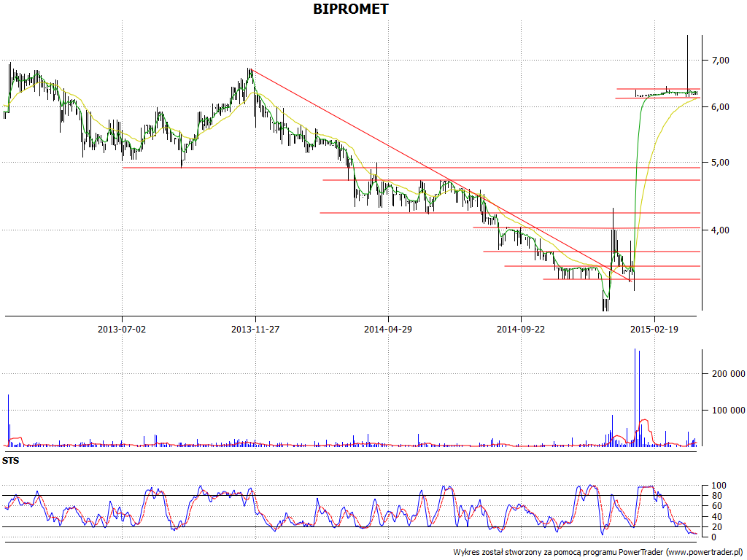Click the 0 value on STS scale
Screen dimensions: 747x560
(713, 537)
